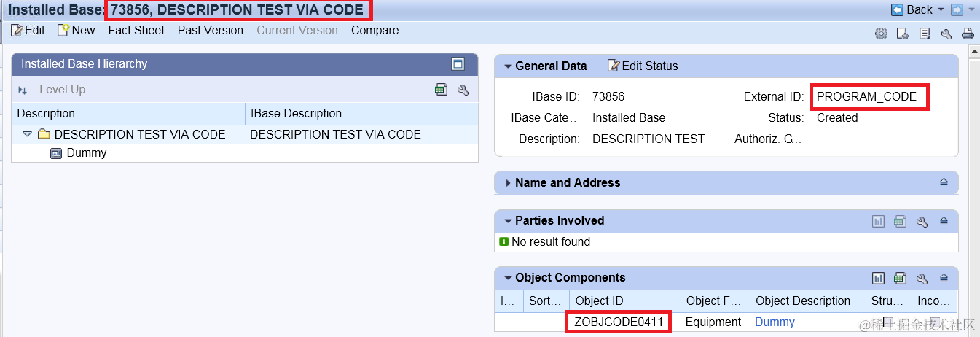Export the hierarchy to spreadsheet
This screenshot has height=337, width=980.
tap(441, 90)
